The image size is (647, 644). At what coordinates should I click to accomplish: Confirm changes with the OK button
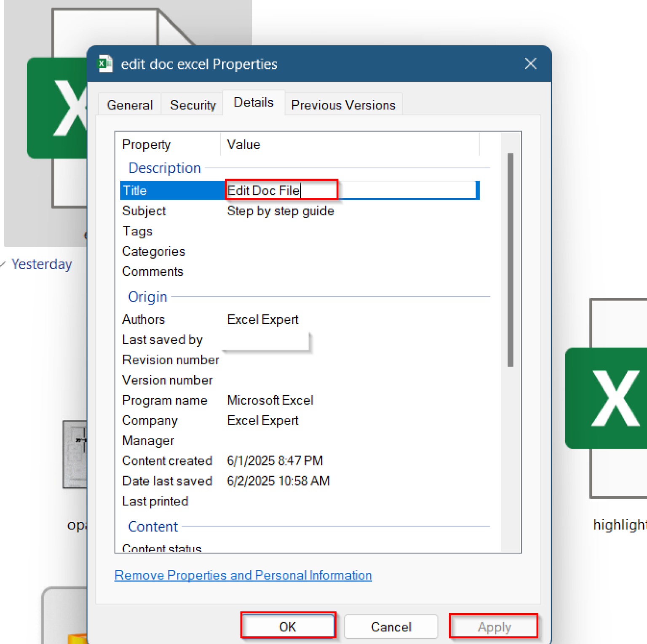pos(288,626)
